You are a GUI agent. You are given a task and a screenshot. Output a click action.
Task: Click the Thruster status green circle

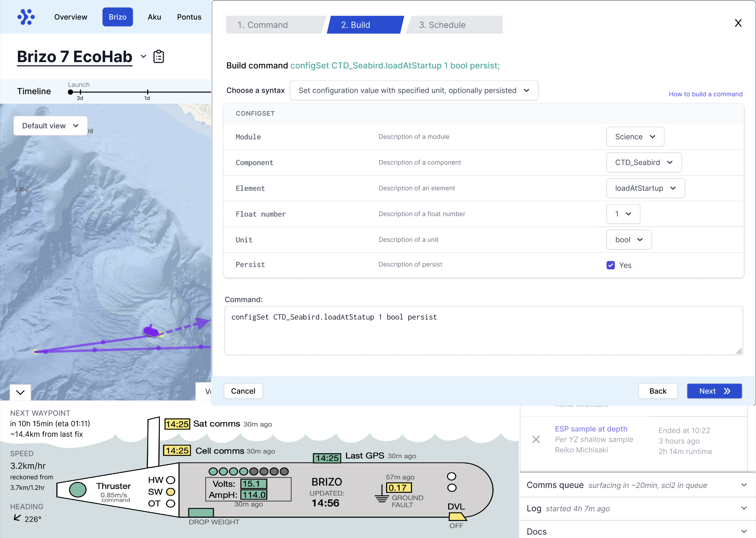pos(78,490)
